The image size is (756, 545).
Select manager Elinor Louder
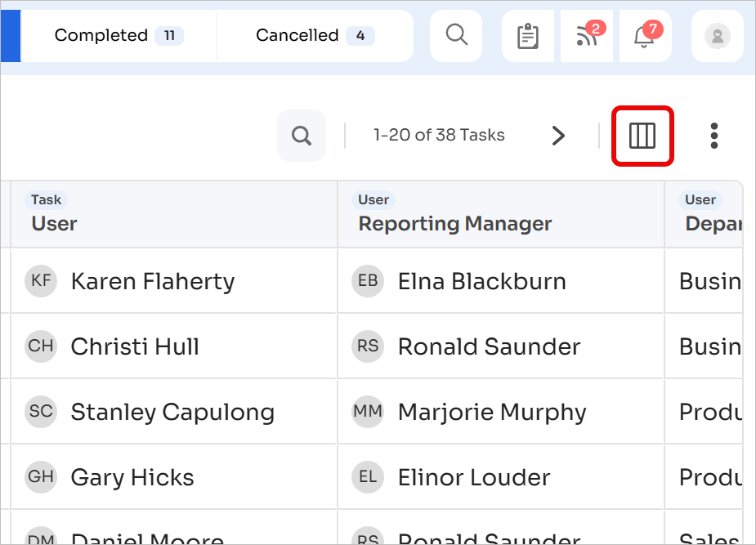pyautogui.click(x=474, y=477)
